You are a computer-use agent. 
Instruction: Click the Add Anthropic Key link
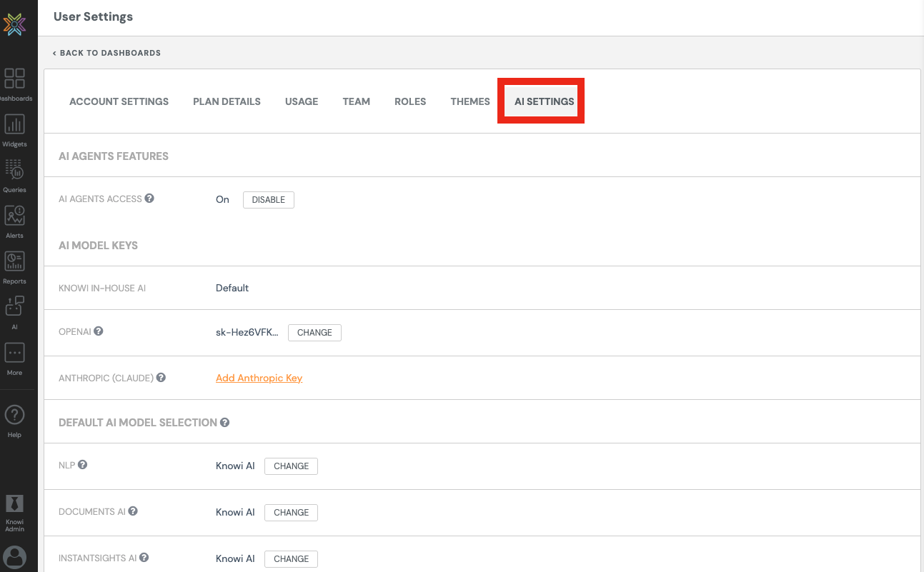pos(259,378)
